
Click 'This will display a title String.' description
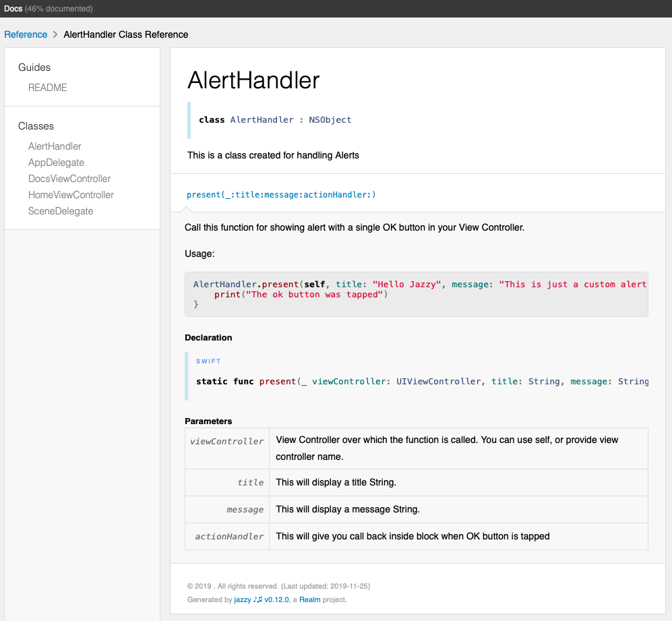[x=336, y=483]
